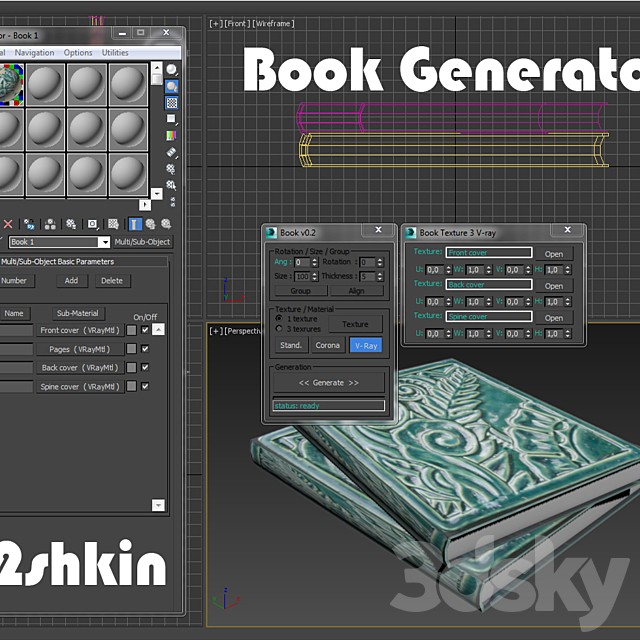Click Spine cover color swatch
This screenshot has height=640, width=640.
(x=132, y=387)
